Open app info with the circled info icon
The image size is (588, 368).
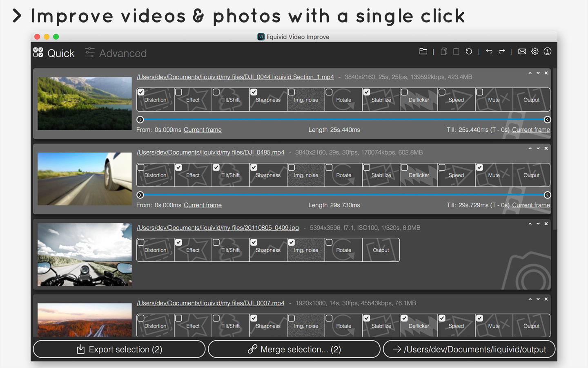(x=548, y=52)
